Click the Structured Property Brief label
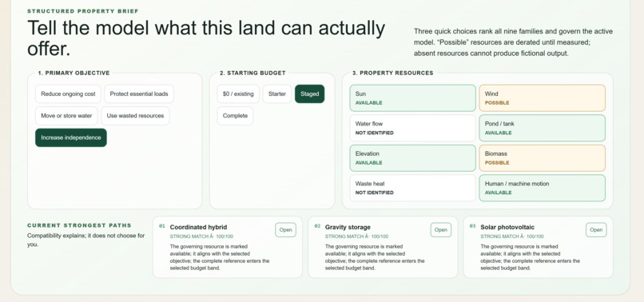This screenshot has height=302, width=644. tap(83, 11)
